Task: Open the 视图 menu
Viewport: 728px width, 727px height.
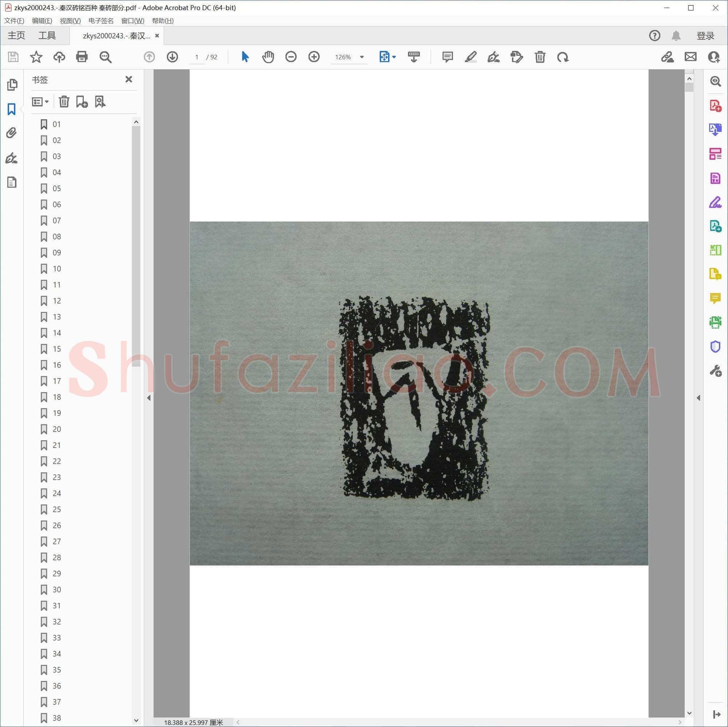Action: coord(70,21)
